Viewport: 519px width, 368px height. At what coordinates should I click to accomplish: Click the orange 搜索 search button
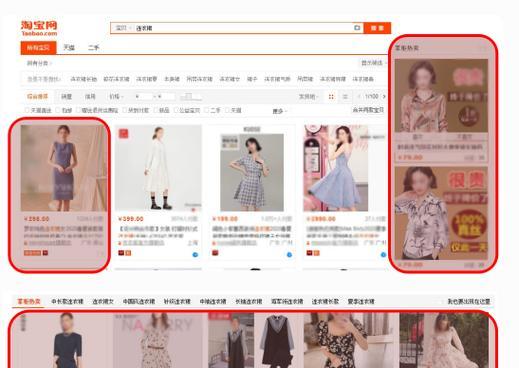(377, 28)
